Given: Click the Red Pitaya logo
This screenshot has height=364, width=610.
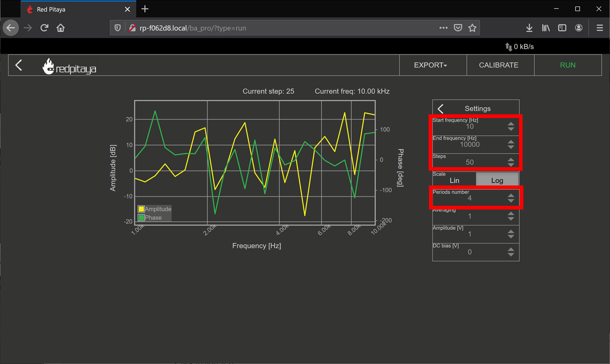Looking at the screenshot, I should pos(70,66).
